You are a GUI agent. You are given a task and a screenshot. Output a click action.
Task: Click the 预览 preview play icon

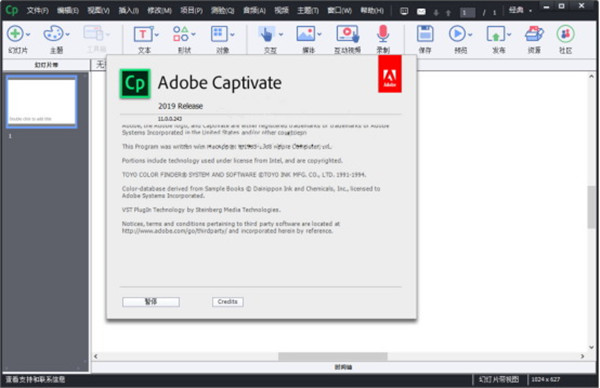[x=457, y=34]
